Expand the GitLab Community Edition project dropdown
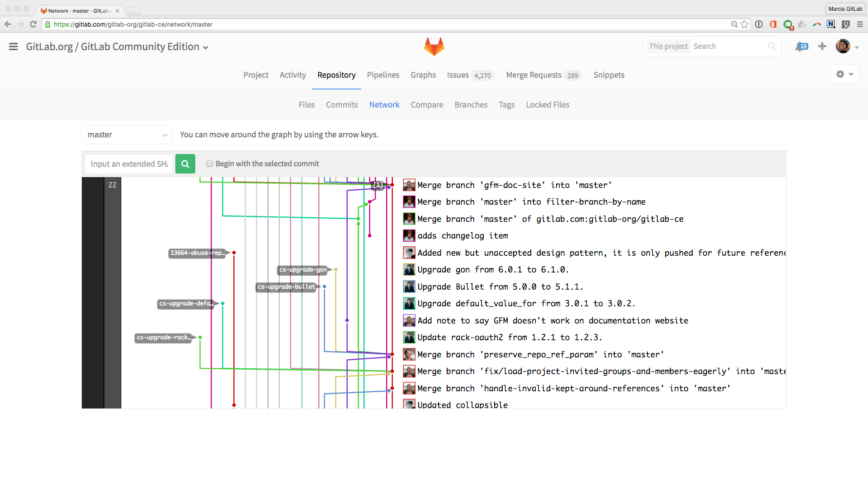 (x=206, y=47)
